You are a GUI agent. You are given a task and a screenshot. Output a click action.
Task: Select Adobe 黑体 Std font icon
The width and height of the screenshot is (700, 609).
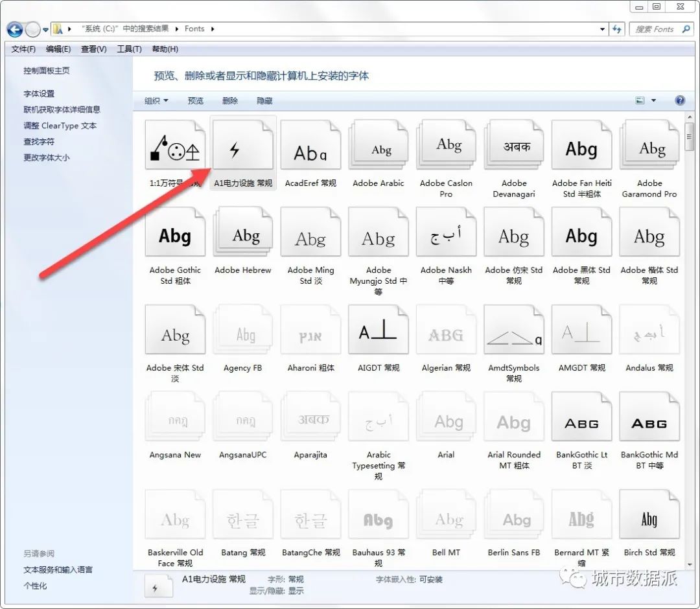581,231
